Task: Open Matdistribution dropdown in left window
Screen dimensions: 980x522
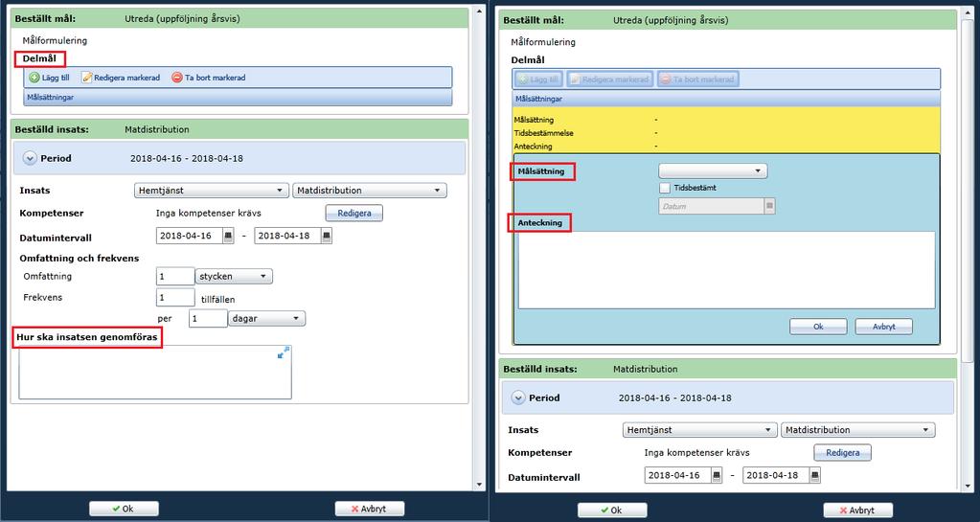Action: click(x=370, y=190)
